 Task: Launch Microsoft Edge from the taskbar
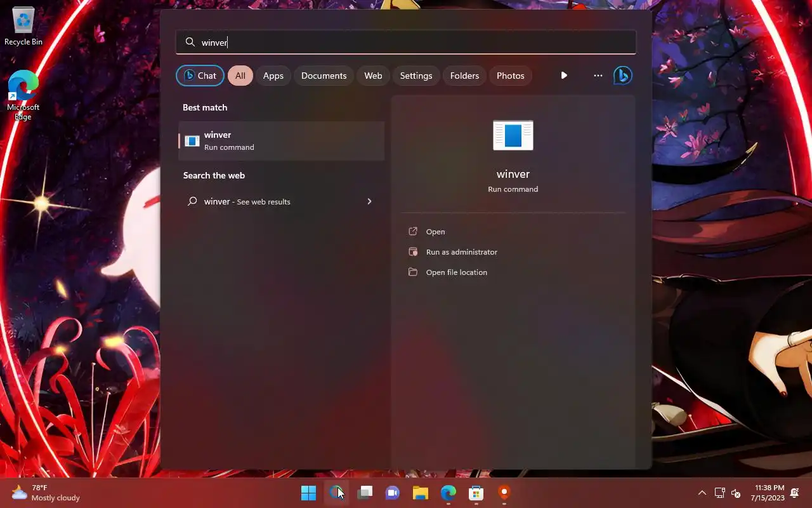[x=449, y=493]
